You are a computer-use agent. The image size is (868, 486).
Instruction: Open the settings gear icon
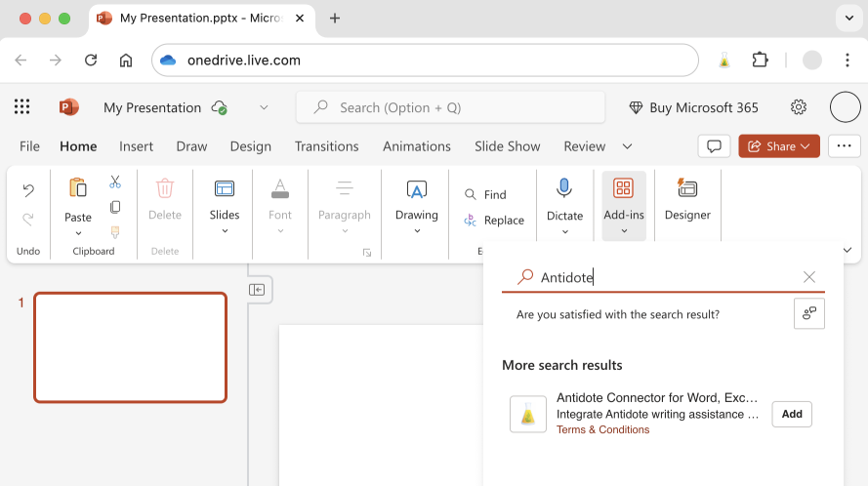point(799,107)
